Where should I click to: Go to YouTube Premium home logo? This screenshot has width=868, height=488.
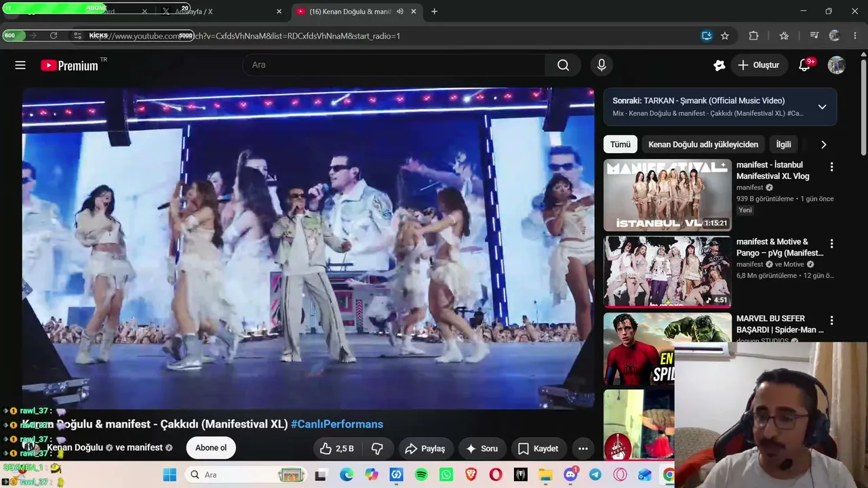[69, 65]
